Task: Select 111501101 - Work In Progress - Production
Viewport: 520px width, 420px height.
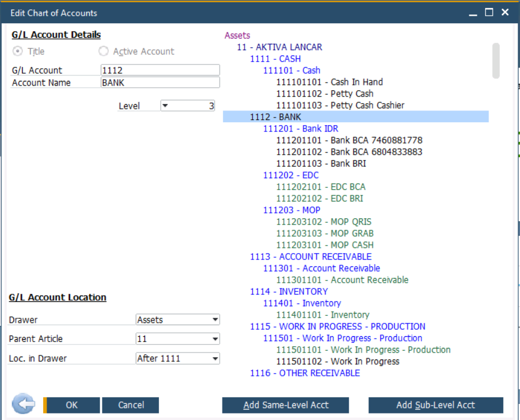Action: point(363,350)
